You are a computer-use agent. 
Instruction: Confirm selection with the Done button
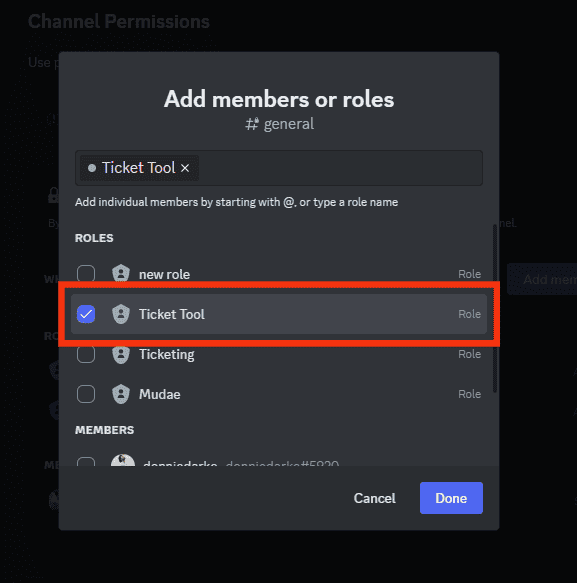[451, 498]
